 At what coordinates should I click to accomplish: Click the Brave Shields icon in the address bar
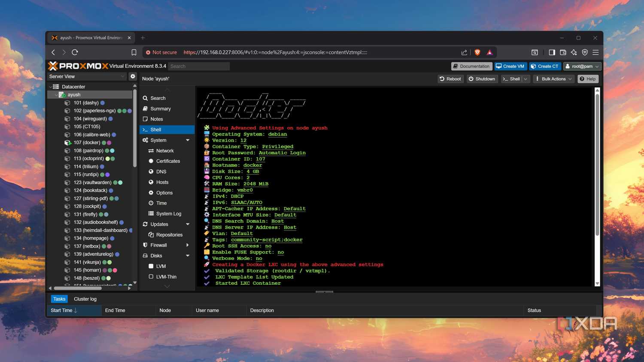(477, 52)
